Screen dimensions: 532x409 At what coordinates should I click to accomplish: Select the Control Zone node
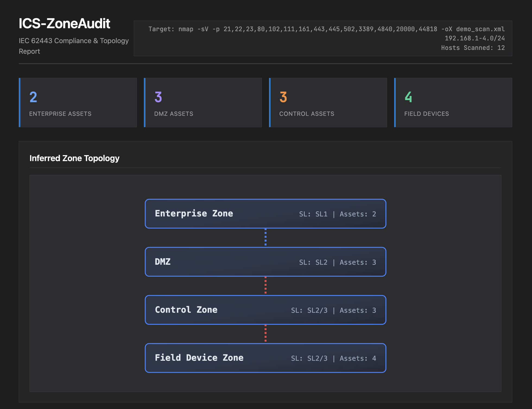point(265,310)
